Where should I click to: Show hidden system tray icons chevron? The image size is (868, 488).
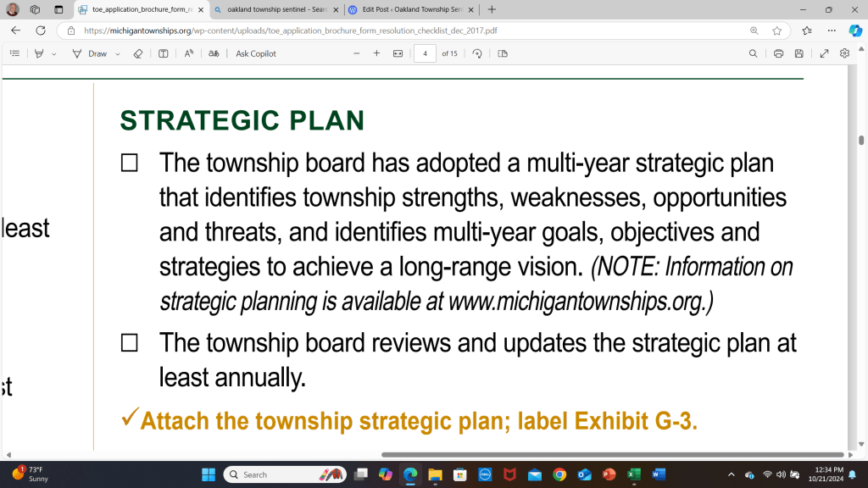click(732, 474)
